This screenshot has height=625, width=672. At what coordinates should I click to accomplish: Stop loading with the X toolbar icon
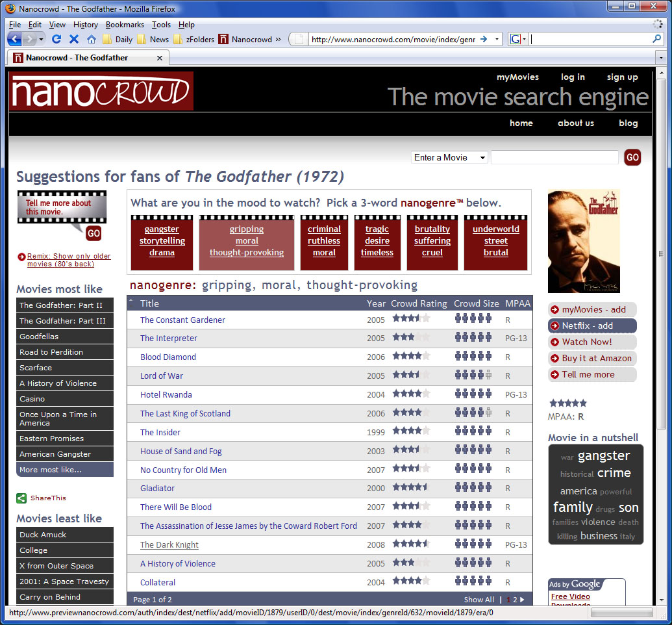[74, 40]
